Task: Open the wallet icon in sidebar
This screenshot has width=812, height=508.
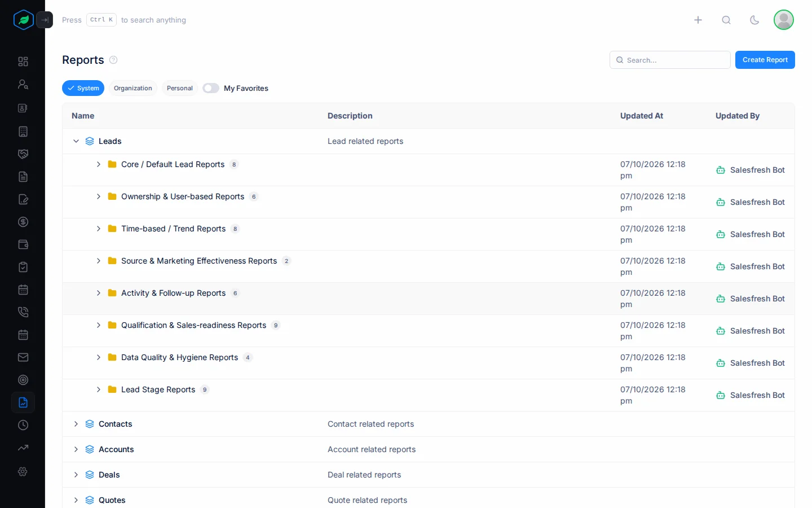Action: click(23, 244)
